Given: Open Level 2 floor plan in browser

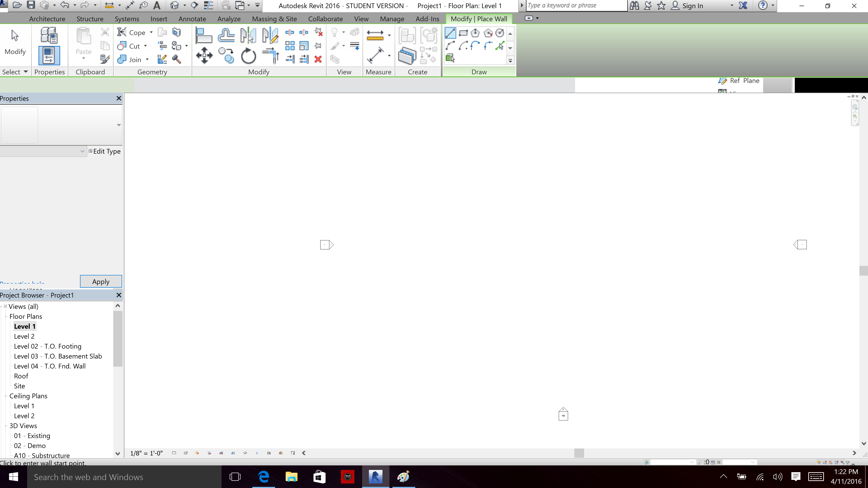Looking at the screenshot, I should (x=24, y=336).
